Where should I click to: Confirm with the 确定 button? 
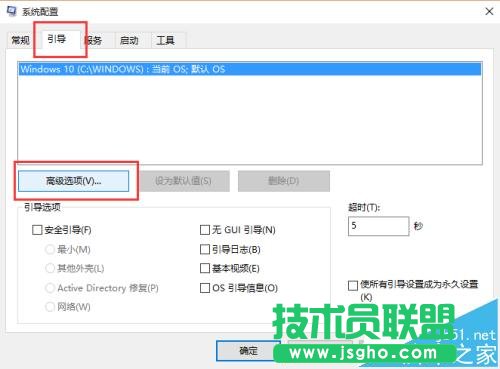coord(248,351)
